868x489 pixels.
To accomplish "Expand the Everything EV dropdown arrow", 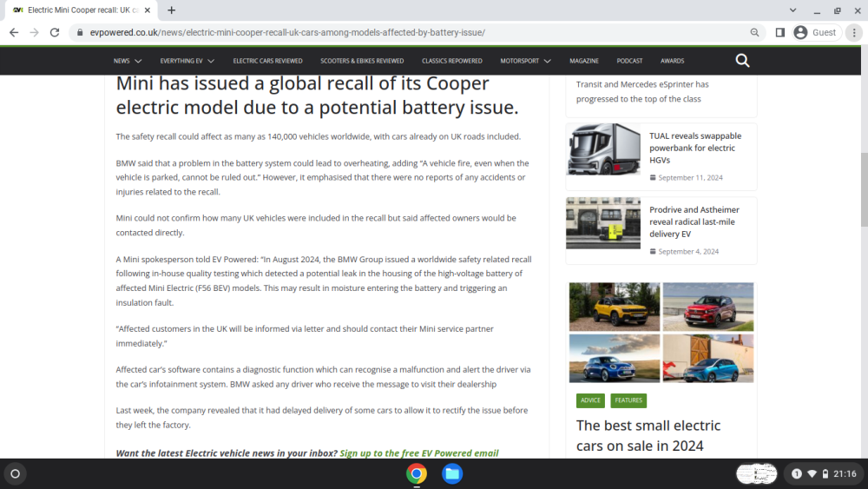I will coord(211,61).
